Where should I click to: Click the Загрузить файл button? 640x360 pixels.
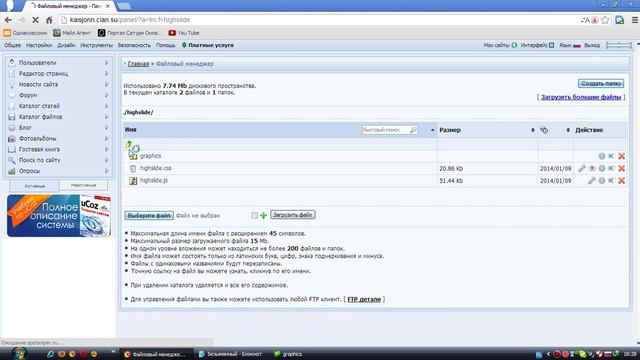pos(293,215)
